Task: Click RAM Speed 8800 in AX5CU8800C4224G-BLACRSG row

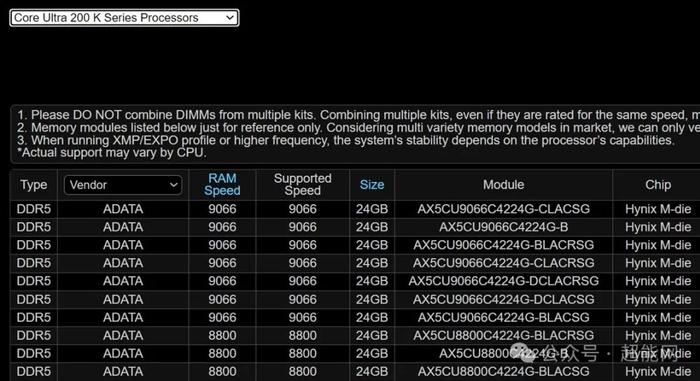Action: (222, 335)
